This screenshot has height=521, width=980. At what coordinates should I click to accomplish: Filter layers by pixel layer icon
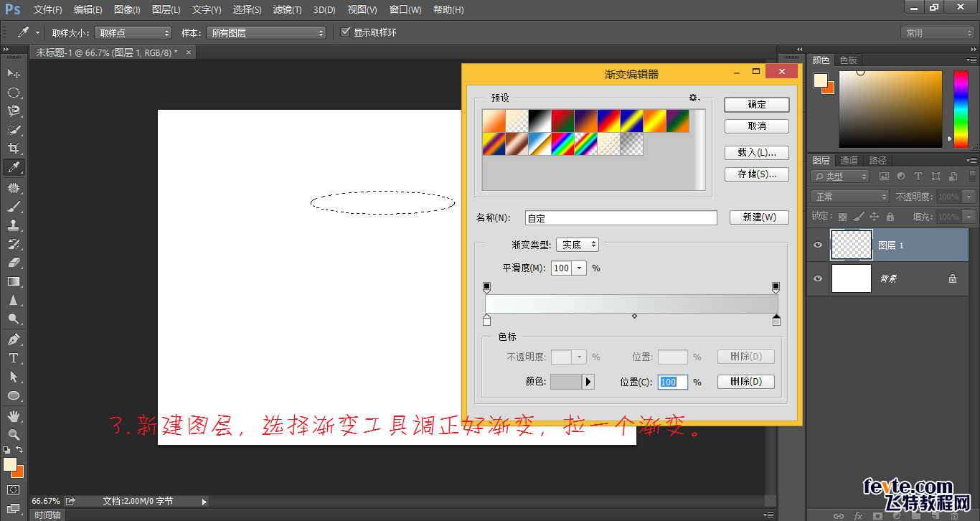point(884,176)
